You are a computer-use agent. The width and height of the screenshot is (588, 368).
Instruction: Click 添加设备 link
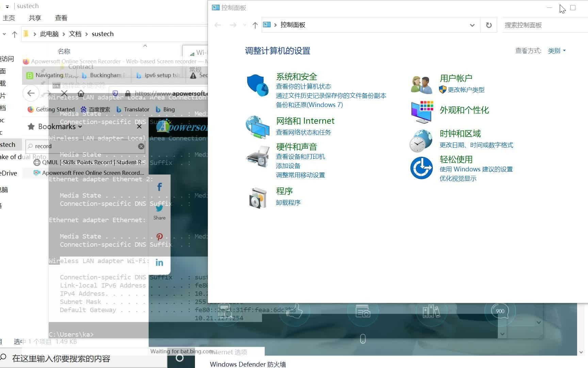288,166
